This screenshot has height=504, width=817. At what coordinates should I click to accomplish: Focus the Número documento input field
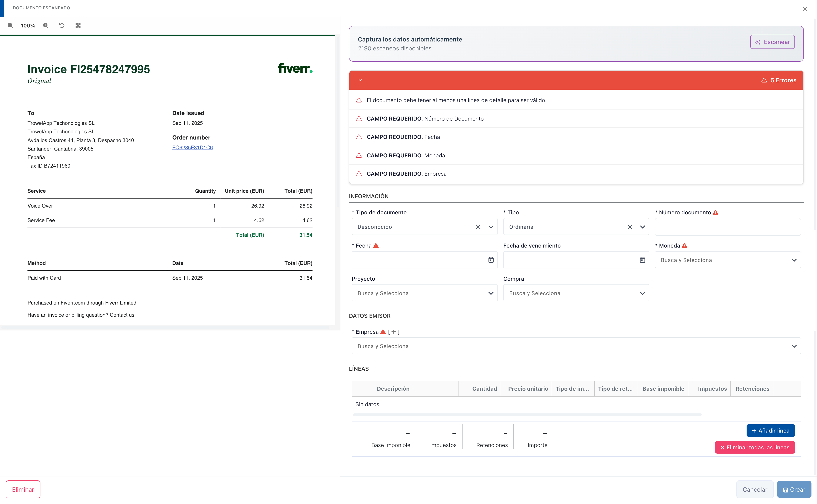(727, 227)
